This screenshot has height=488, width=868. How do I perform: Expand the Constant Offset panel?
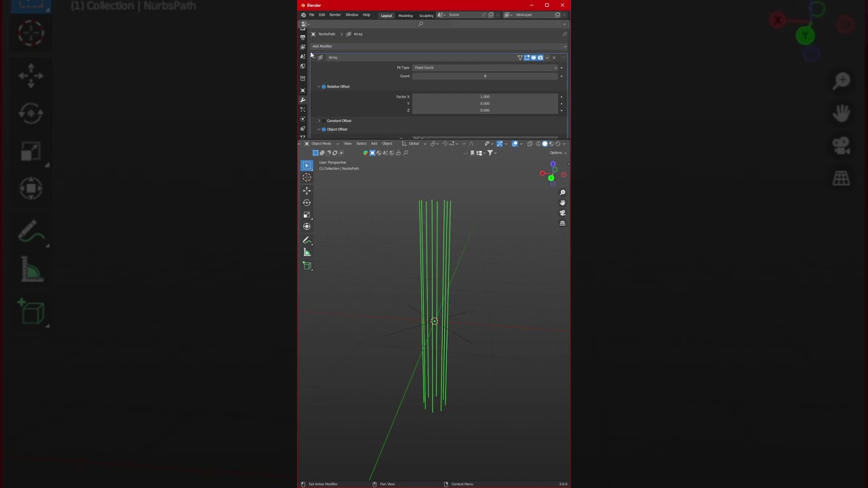pyautogui.click(x=319, y=121)
